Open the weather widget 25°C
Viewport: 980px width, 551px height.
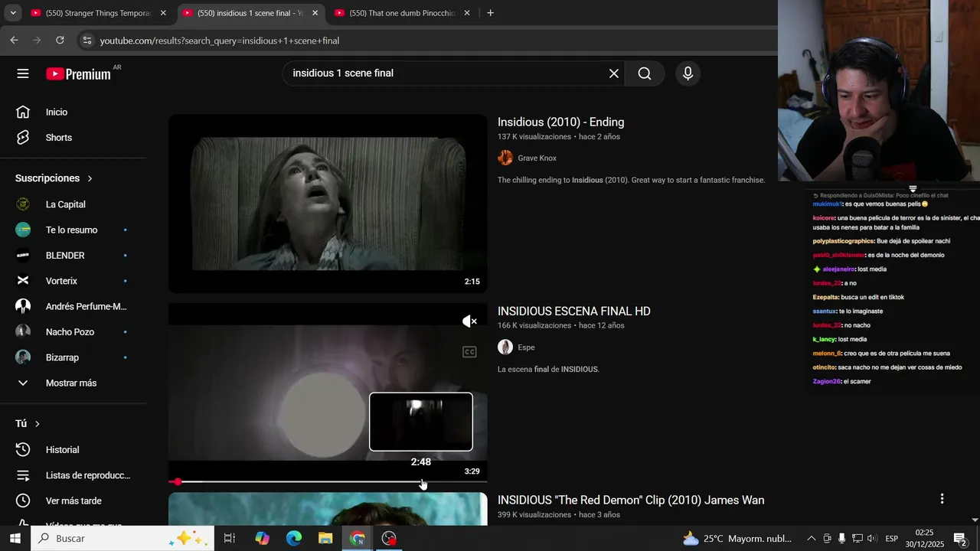pos(737,539)
